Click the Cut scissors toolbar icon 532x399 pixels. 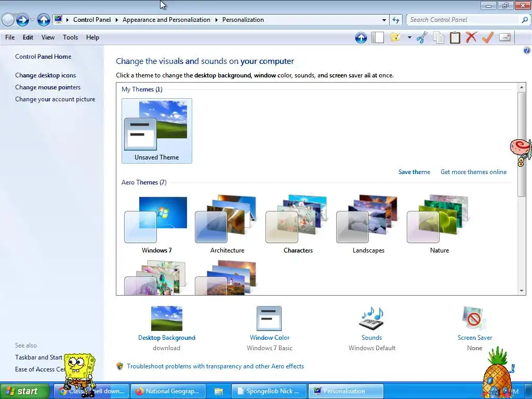coord(422,37)
